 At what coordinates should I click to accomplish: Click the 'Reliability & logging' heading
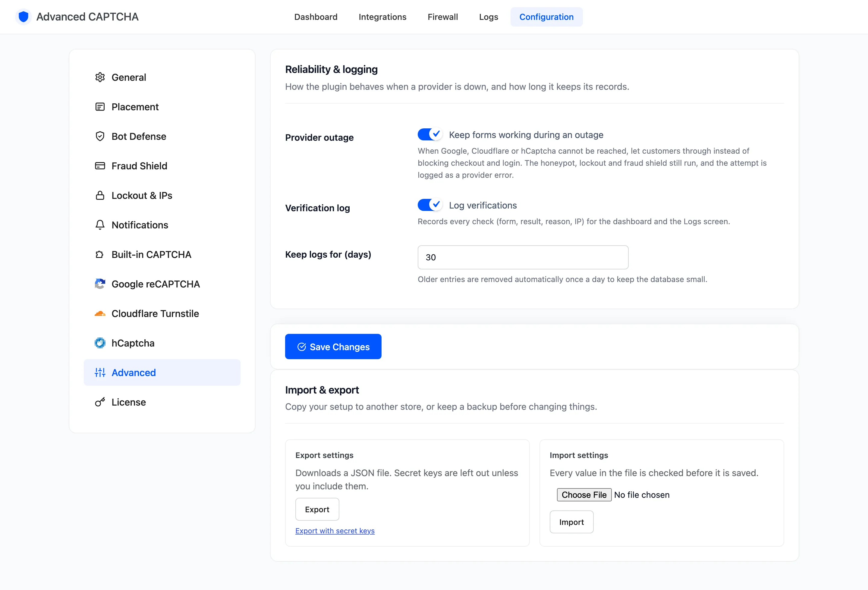331,69
